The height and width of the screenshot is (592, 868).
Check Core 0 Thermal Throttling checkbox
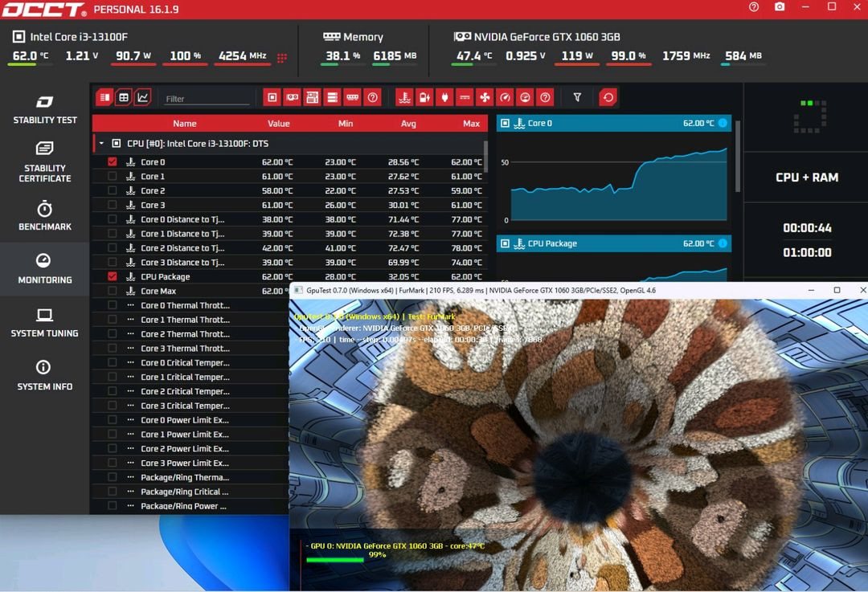click(x=113, y=305)
